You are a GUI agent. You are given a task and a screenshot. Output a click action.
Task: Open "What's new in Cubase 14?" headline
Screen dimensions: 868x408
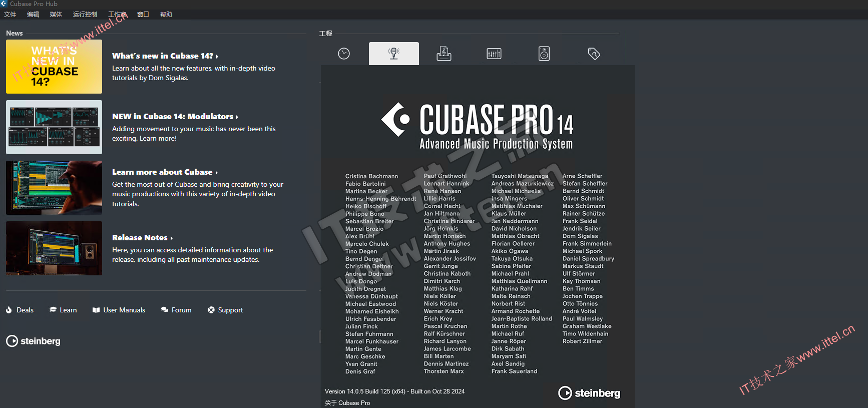pos(165,56)
